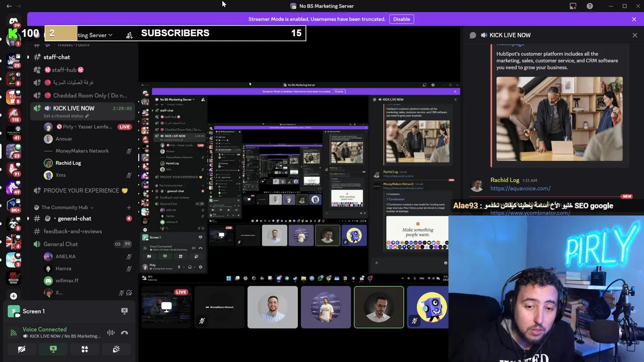Image resolution: width=644 pixels, height=362 pixels.
Task: Go forward with the title bar arrow
Action: (19, 6)
